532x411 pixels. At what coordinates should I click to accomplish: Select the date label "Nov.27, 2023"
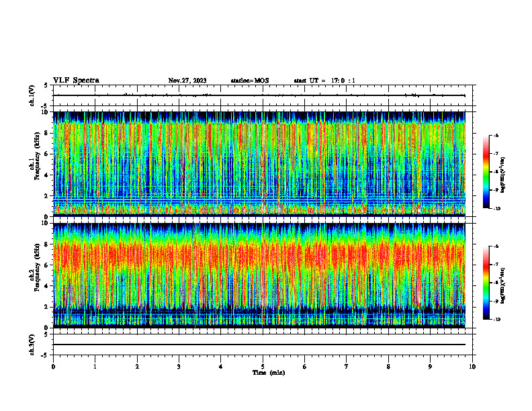(187, 81)
